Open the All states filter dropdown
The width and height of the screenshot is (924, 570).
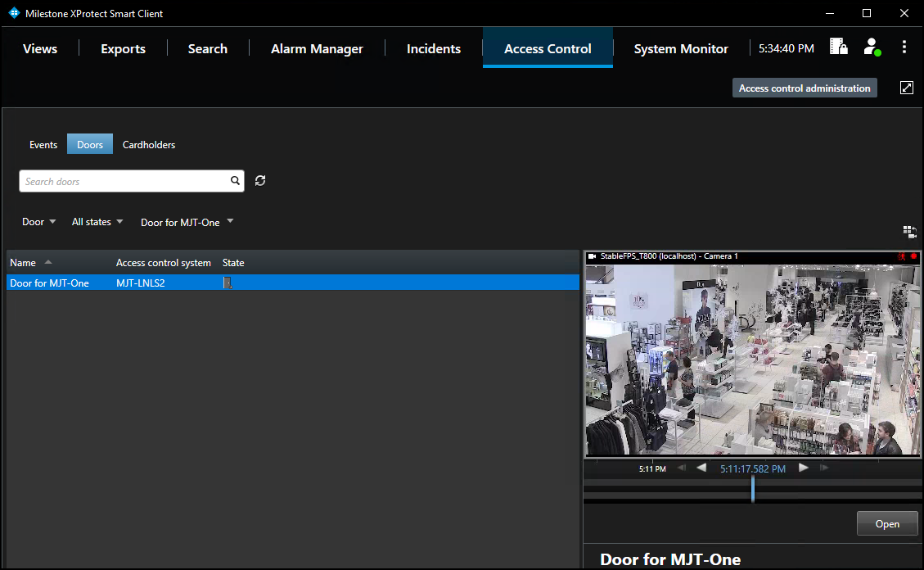(97, 222)
